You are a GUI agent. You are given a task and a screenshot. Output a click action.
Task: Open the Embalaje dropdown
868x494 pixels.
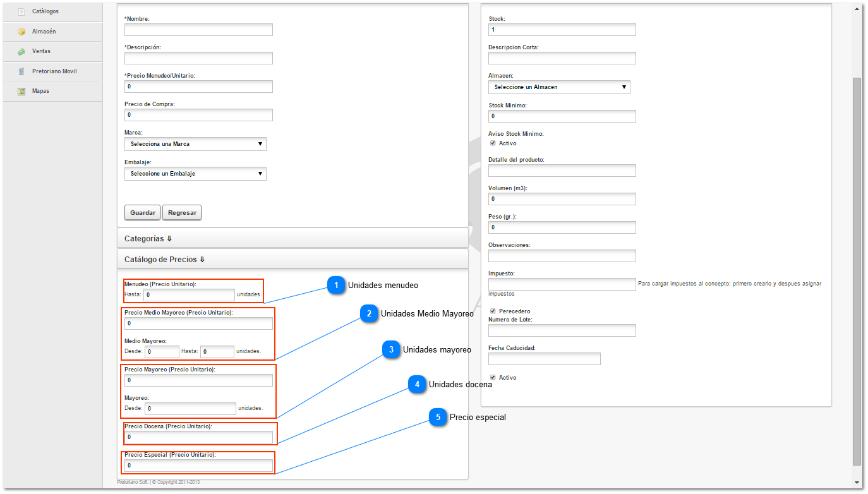tap(195, 174)
